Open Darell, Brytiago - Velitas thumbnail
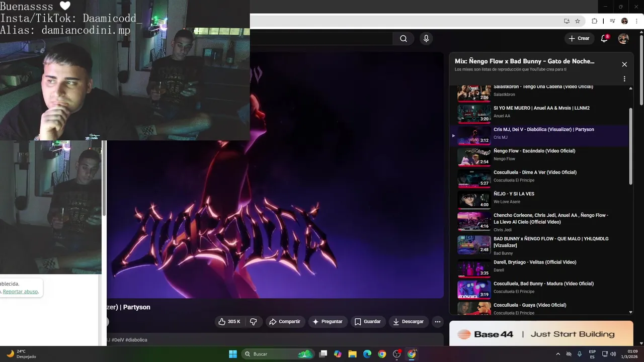This screenshot has width=644, height=362. pyautogui.click(x=474, y=268)
